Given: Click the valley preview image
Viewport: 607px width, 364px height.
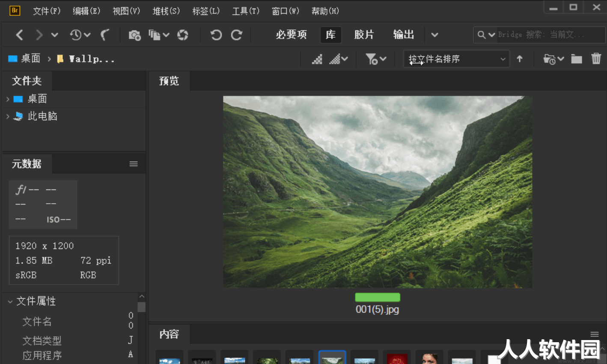Looking at the screenshot, I should coord(378,192).
